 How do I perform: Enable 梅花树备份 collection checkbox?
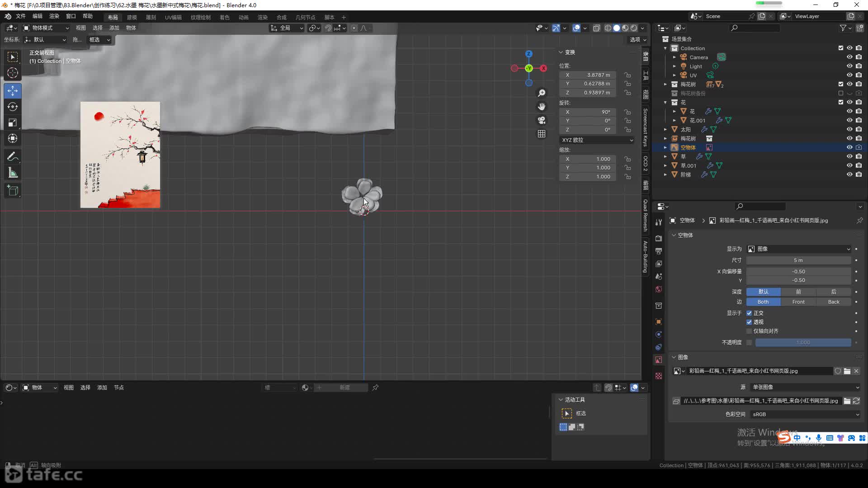pyautogui.click(x=841, y=93)
